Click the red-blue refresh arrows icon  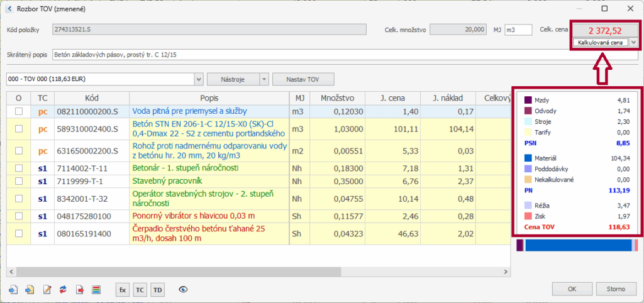pyautogui.click(x=63, y=289)
